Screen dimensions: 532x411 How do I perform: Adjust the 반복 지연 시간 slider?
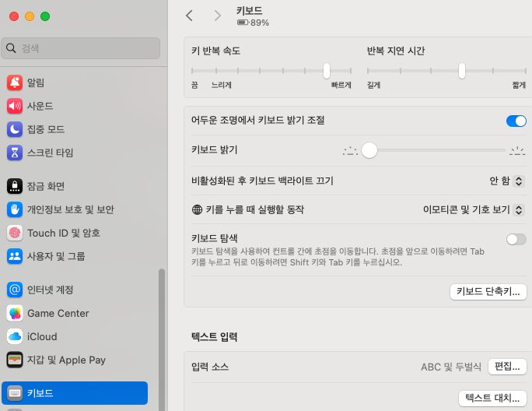click(x=461, y=71)
